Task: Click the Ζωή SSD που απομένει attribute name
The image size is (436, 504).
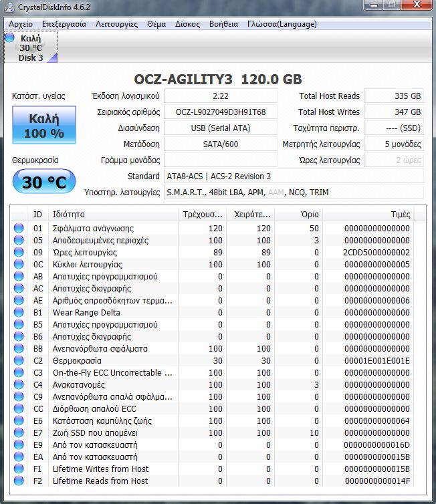Action: point(95,433)
